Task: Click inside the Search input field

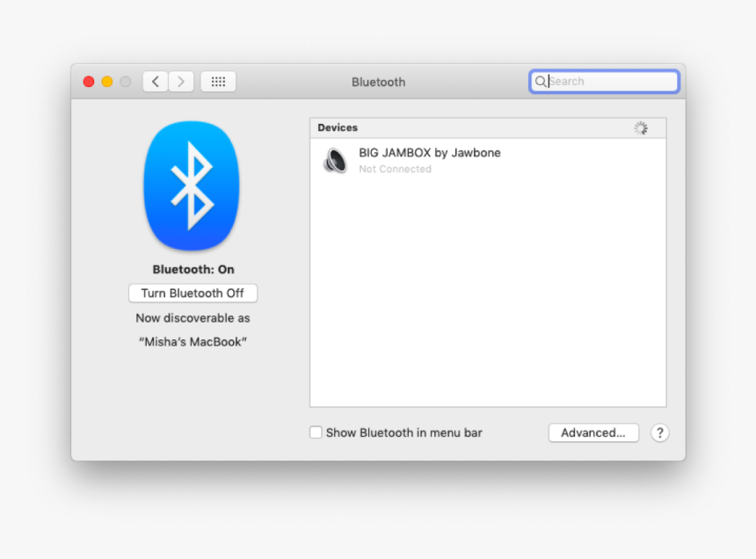Action: 607,81
